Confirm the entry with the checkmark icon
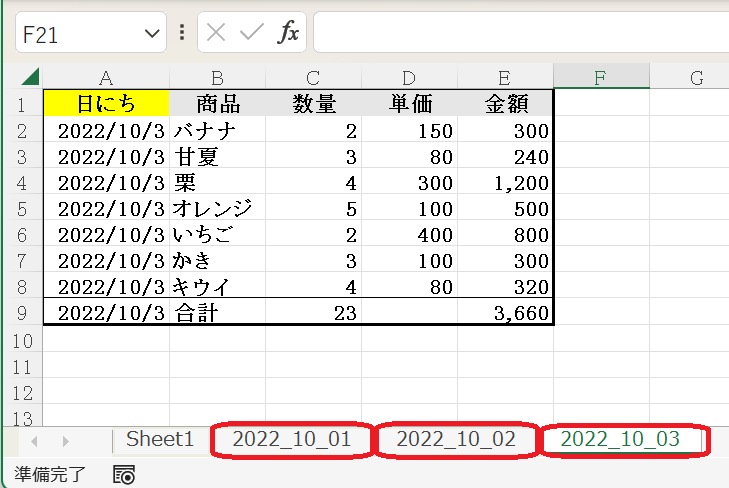The width and height of the screenshot is (729, 488). coord(252,33)
